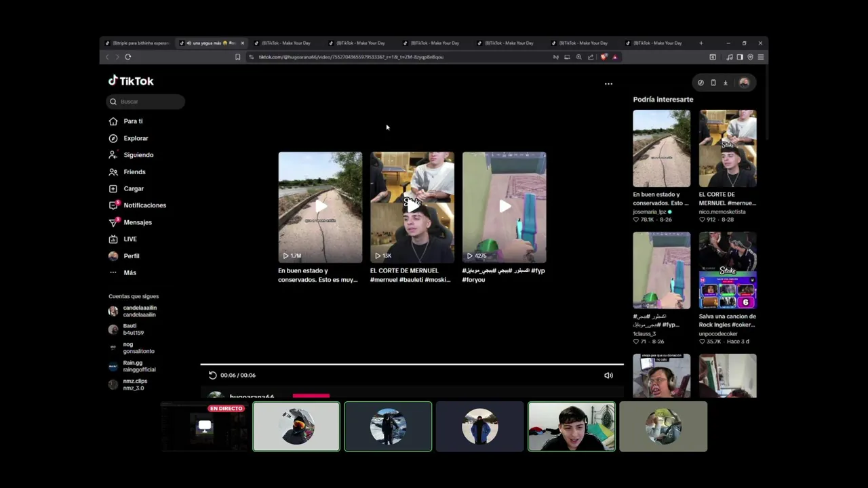Play the 'En buen estado y conservados' suggested video
This screenshot has width=868, height=488.
click(320, 207)
